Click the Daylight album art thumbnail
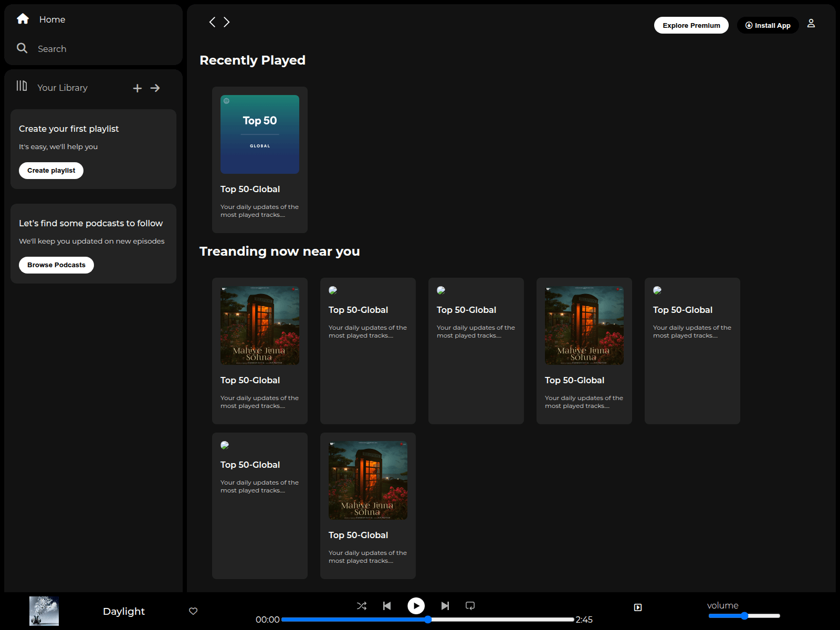 point(44,611)
